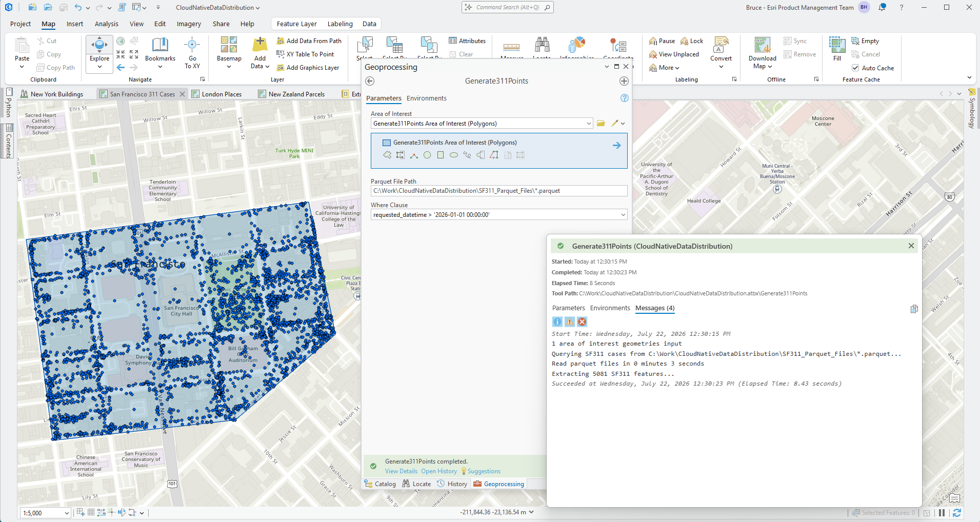Refresh the map with status bar icon
Image resolution: width=980 pixels, height=522 pixels.
pos(956,513)
